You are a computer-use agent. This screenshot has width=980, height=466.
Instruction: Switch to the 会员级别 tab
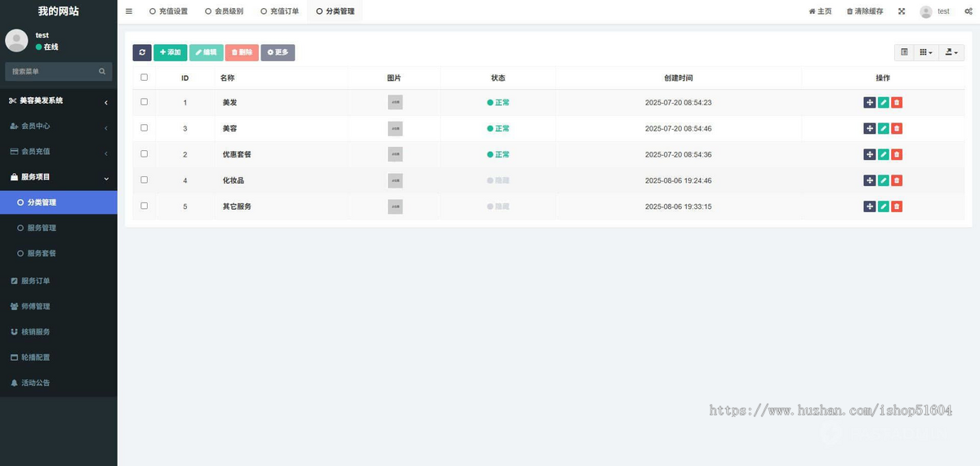pyautogui.click(x=224, y=11)
